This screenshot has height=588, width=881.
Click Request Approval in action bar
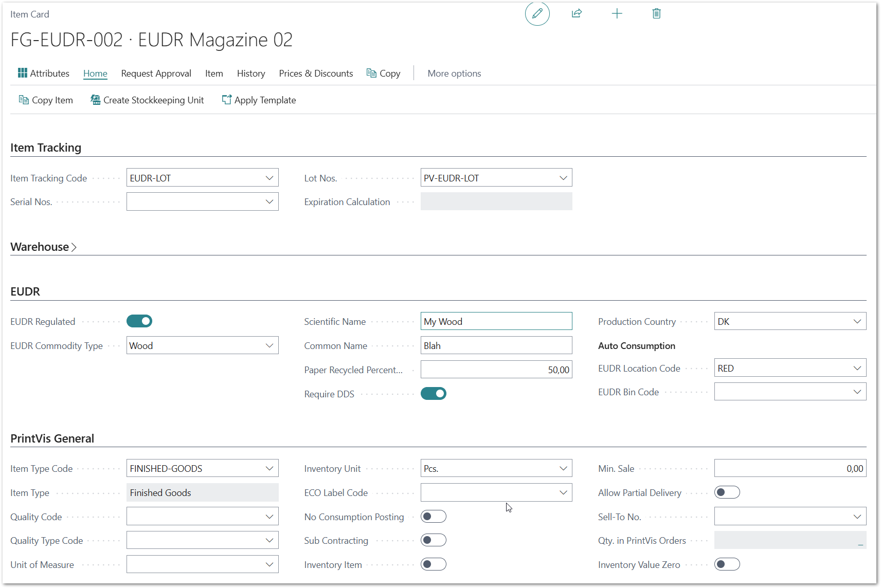156,73
